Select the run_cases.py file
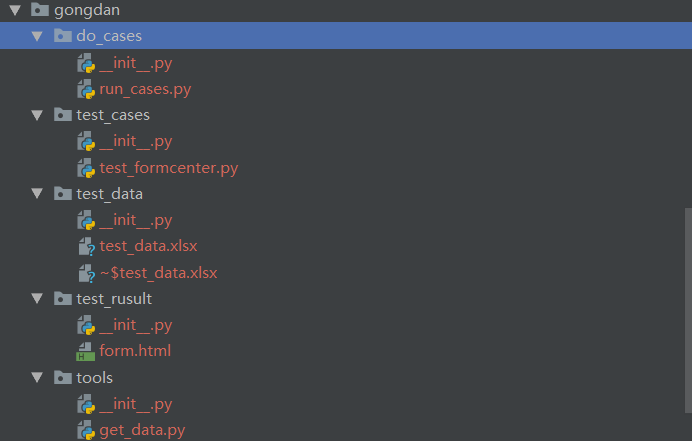The height and width of the screenshot is (441, 692). [145, 89]
